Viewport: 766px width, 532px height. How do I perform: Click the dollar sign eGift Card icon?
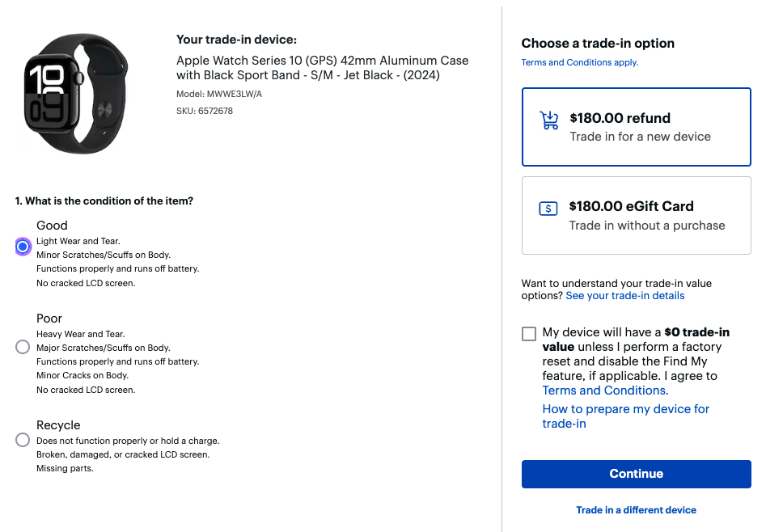coord(548,208)
